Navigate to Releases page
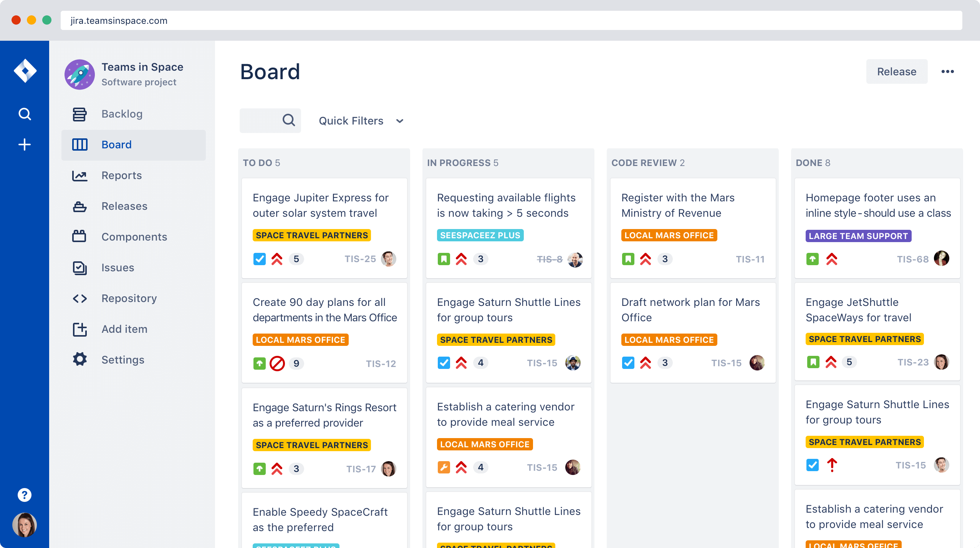 click(124, 205)
